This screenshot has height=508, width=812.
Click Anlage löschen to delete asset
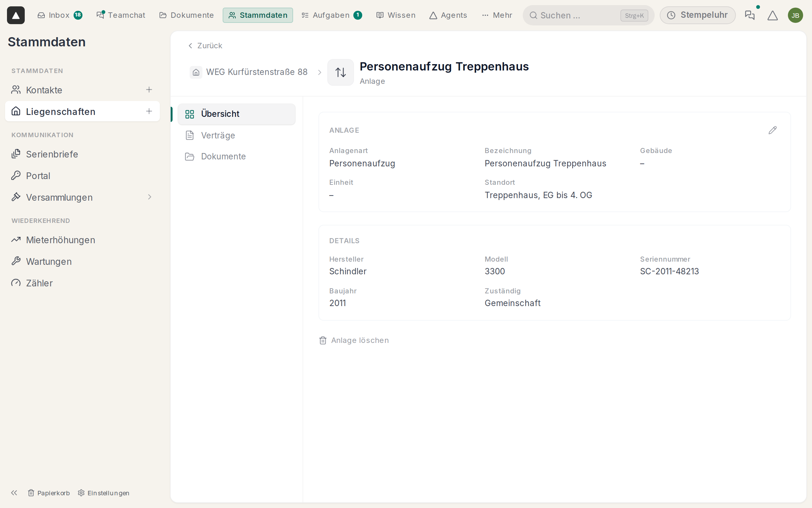click(x=354, y=340)
